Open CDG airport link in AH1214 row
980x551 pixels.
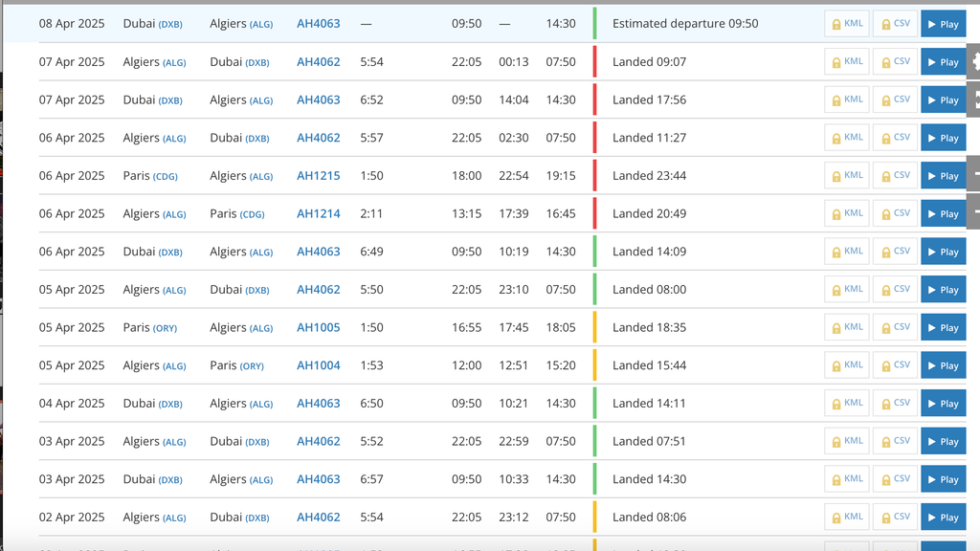click(252, 215)
